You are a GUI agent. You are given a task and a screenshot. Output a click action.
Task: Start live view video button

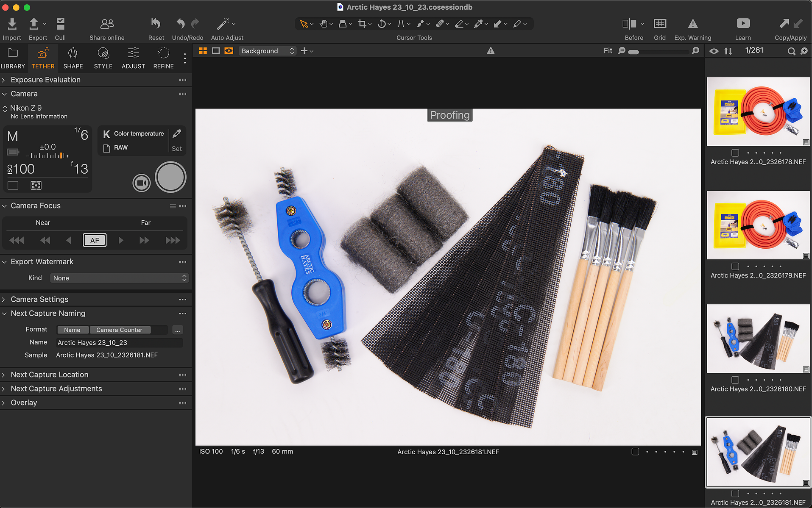(x=142, y=183)
